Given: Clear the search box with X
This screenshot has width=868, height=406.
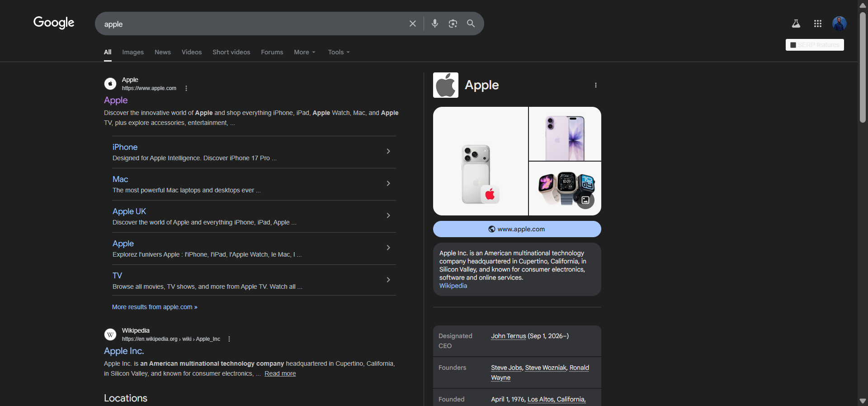Looking at the screenshot, I should (x=412, y=24).
